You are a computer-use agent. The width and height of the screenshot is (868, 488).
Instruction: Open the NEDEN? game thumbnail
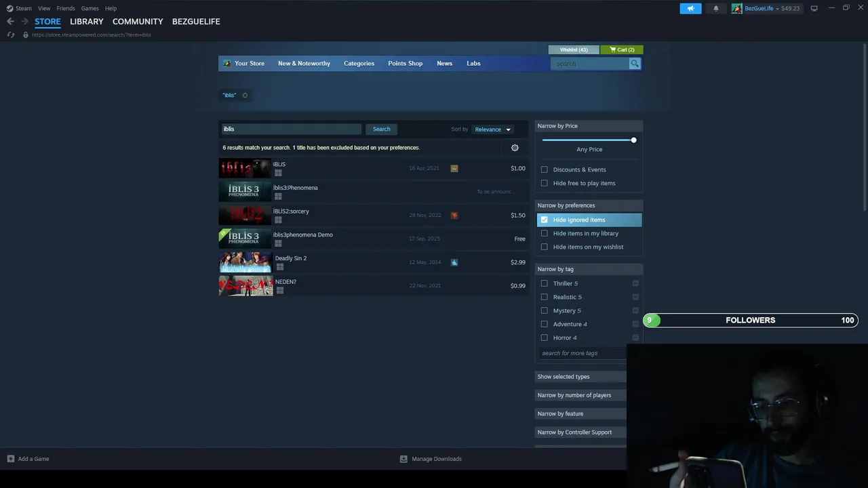pos(245,286)
